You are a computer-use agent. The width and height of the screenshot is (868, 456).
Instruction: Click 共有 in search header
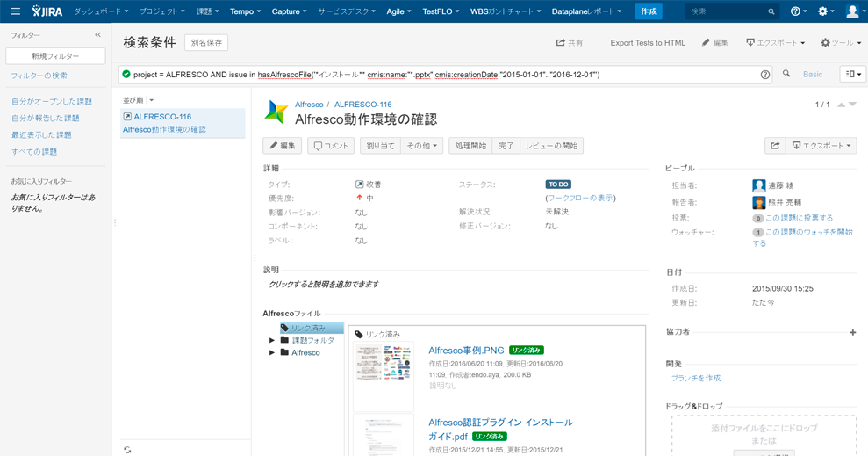point(570,43)
